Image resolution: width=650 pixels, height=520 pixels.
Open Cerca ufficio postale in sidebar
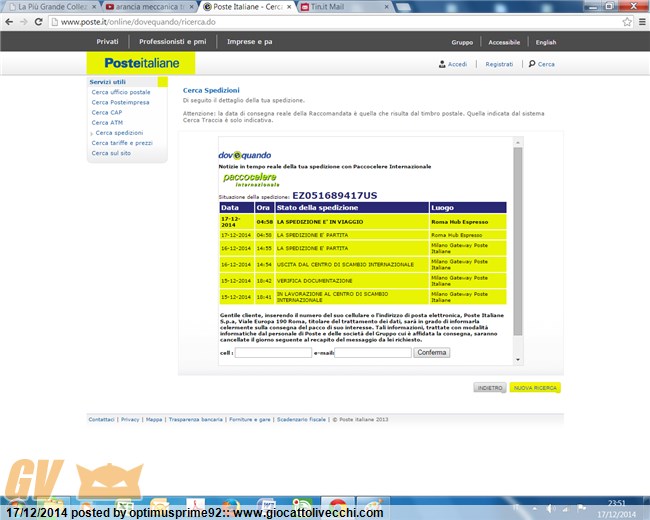(121, 92)
